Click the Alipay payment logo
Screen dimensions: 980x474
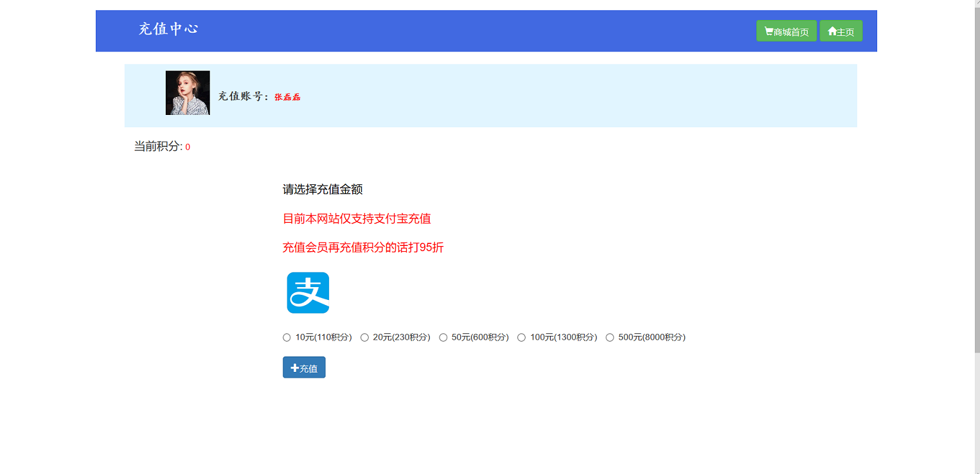coord(308,293)
